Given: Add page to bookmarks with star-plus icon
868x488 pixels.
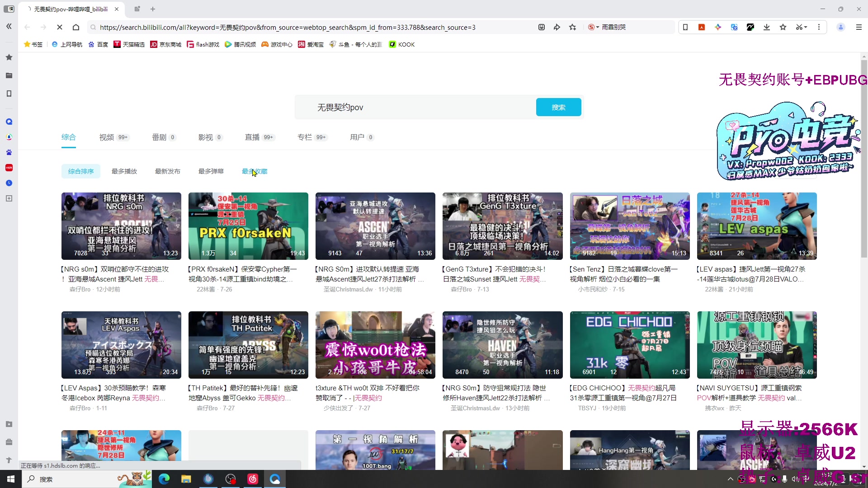Looking at the screenshot, I should pyautogui.click(x=573, y=27).
